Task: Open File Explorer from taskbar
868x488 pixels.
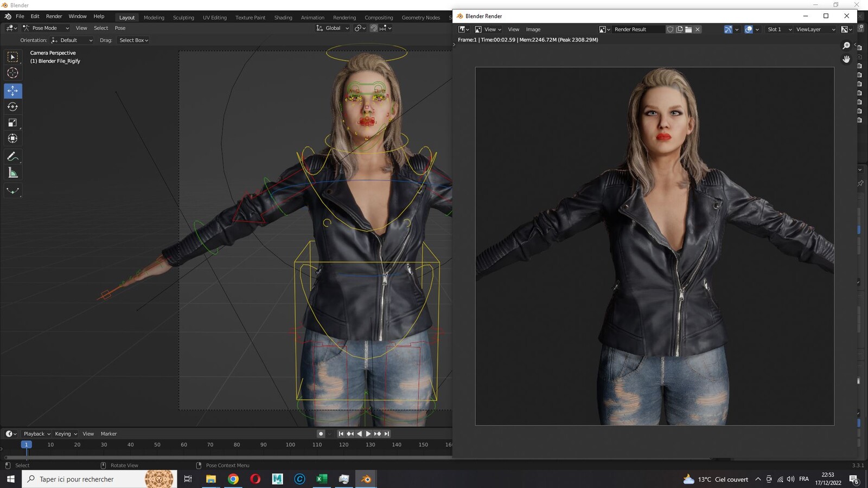Action: [x=211, y=479]
